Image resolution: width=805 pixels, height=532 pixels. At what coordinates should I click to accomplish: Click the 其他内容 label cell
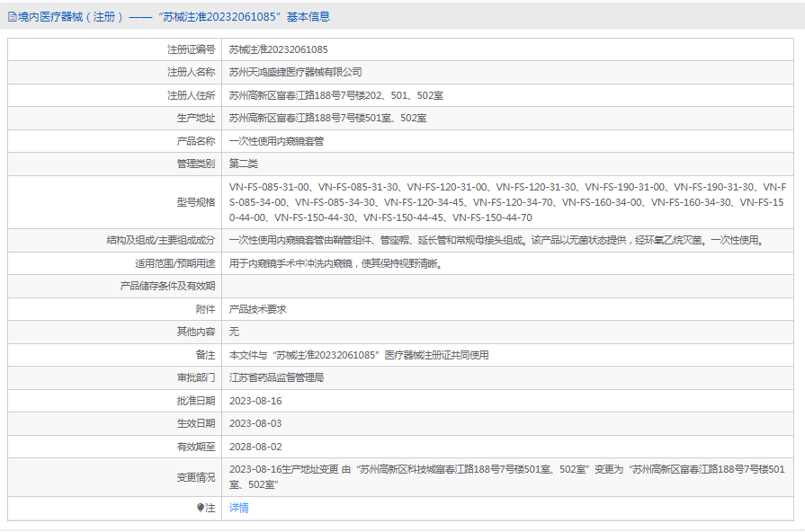[x=114, y=332]
